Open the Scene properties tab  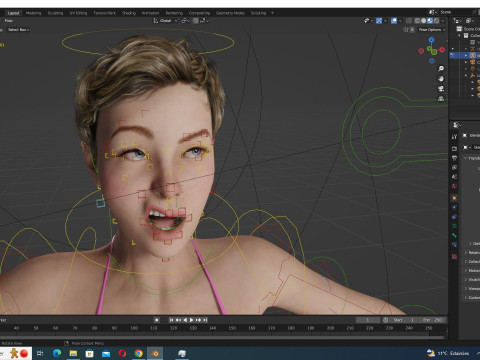(454, 177)
